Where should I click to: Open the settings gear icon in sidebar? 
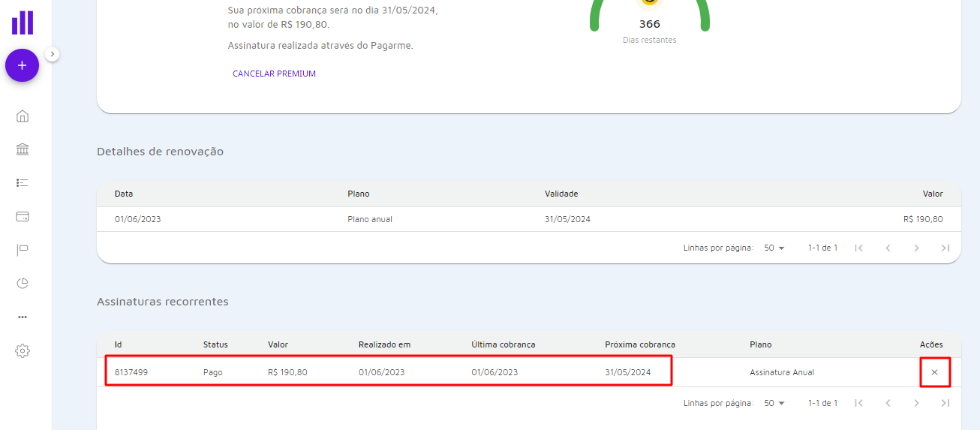23,350
